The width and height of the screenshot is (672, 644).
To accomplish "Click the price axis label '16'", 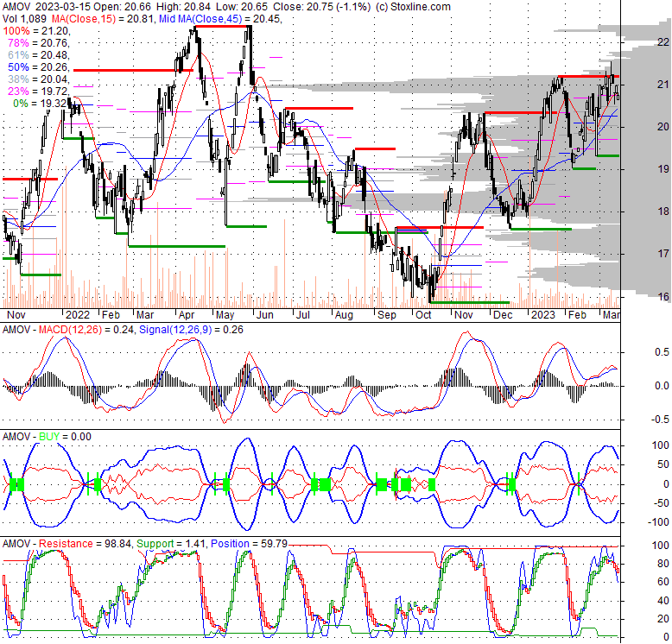I will click(663, 296).
